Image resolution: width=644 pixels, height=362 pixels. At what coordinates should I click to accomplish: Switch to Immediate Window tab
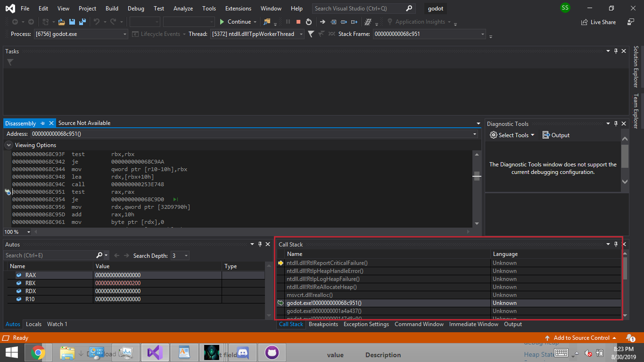click(473, 324)
